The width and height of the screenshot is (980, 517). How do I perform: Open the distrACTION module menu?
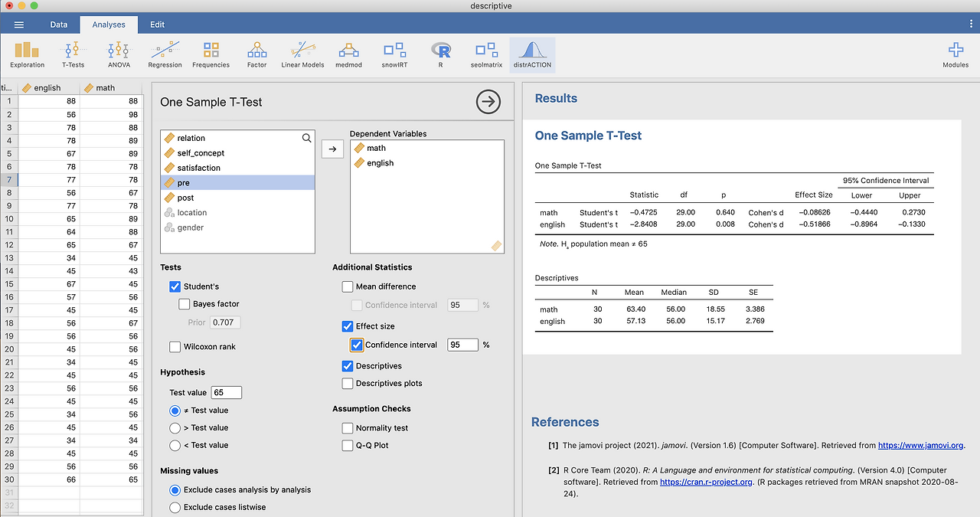point(532,54)
